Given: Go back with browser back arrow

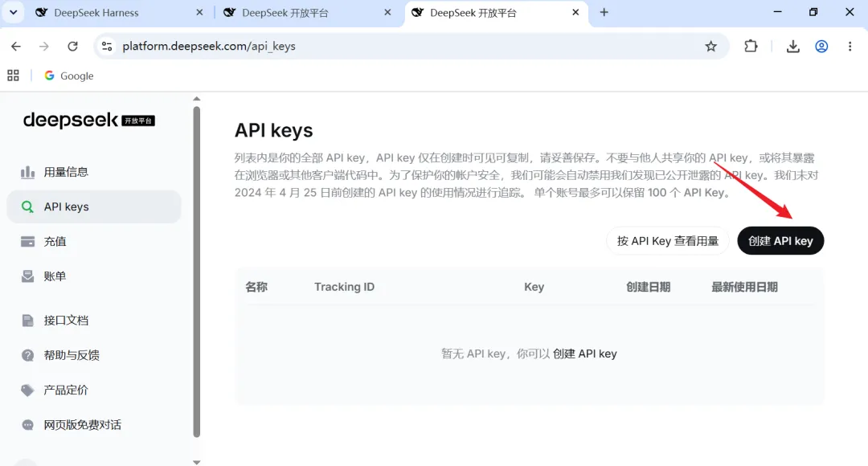Looking at the screenshot, I should point(16,47).
